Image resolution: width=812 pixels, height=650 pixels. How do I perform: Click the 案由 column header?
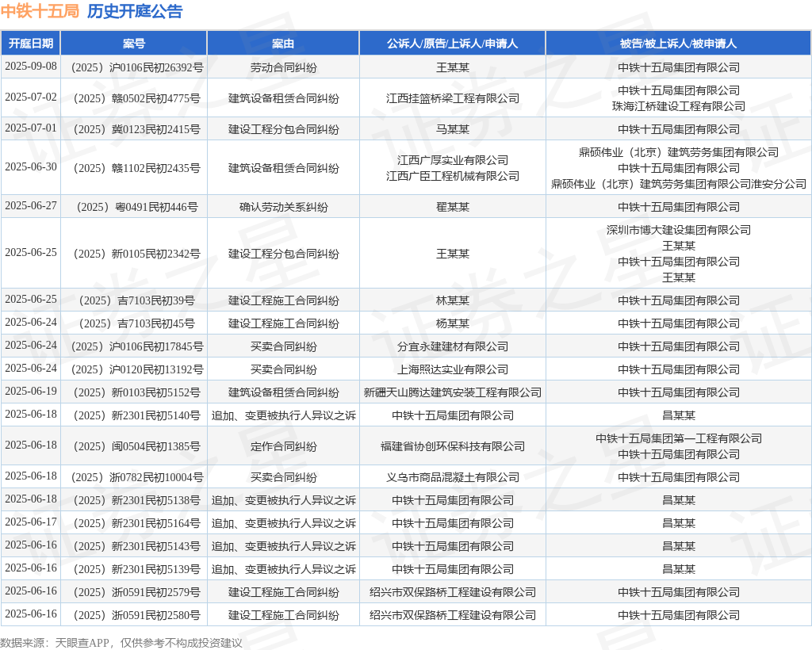pos(283,44)
